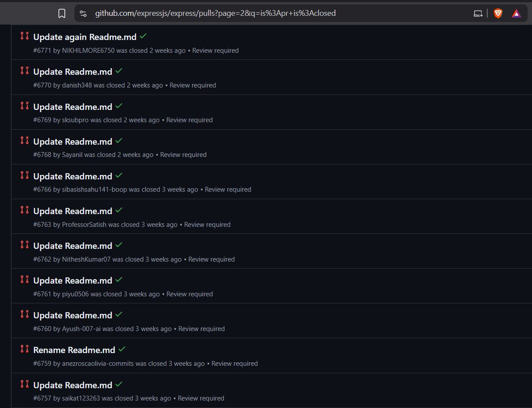Click the install app icon in the address bar
The width and height of the screenshot is (532, 408).
click(478, 13)
